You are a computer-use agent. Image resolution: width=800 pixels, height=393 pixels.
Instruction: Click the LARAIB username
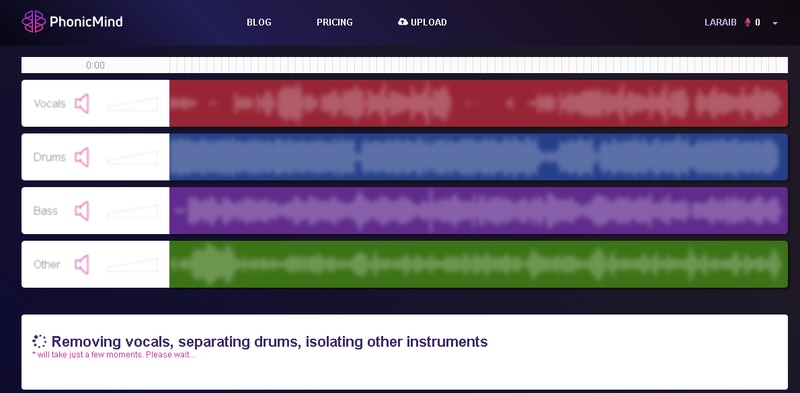(x=720, y=22)
